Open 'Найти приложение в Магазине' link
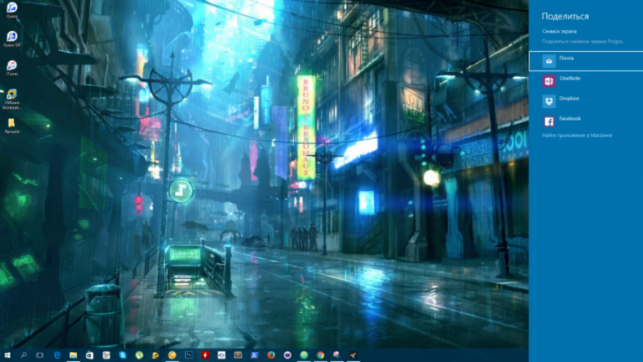This screenshot has height=362, width=643. [577, 135]
